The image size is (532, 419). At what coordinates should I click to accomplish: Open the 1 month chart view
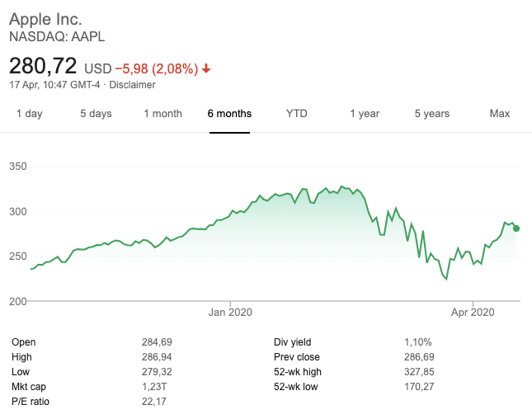[162, 114]
